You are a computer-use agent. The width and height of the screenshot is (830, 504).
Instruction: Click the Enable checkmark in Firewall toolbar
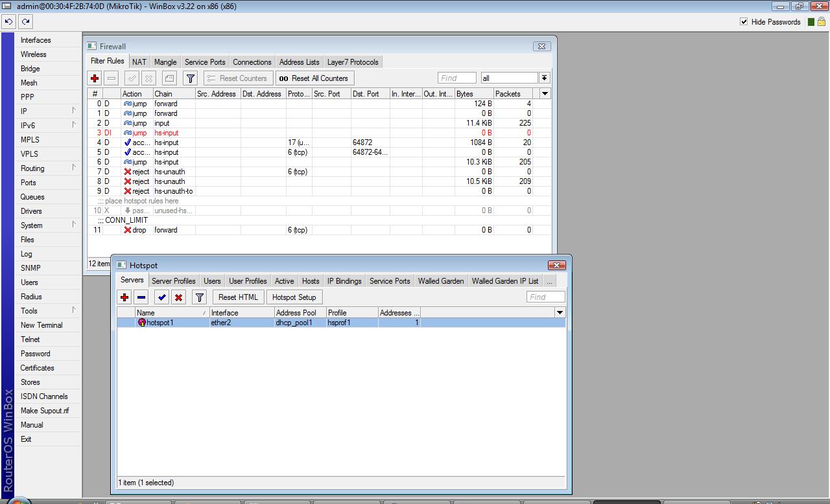pyautogui.click(x=132, y=78)
